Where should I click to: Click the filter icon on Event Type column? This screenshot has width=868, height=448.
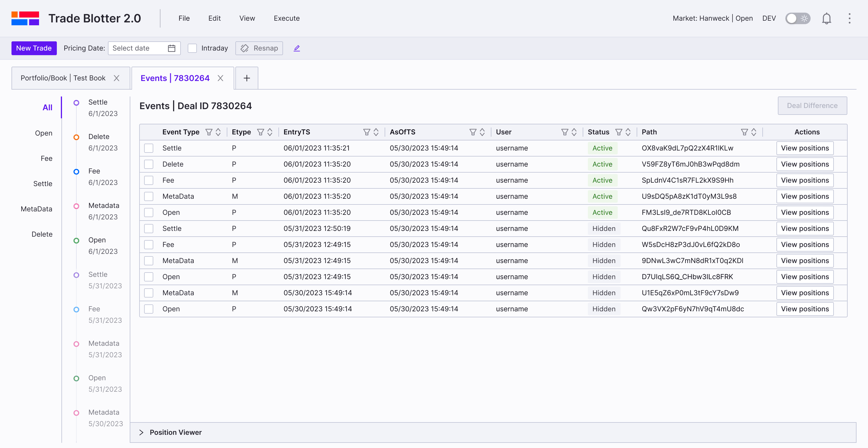(x=209, y=132)
